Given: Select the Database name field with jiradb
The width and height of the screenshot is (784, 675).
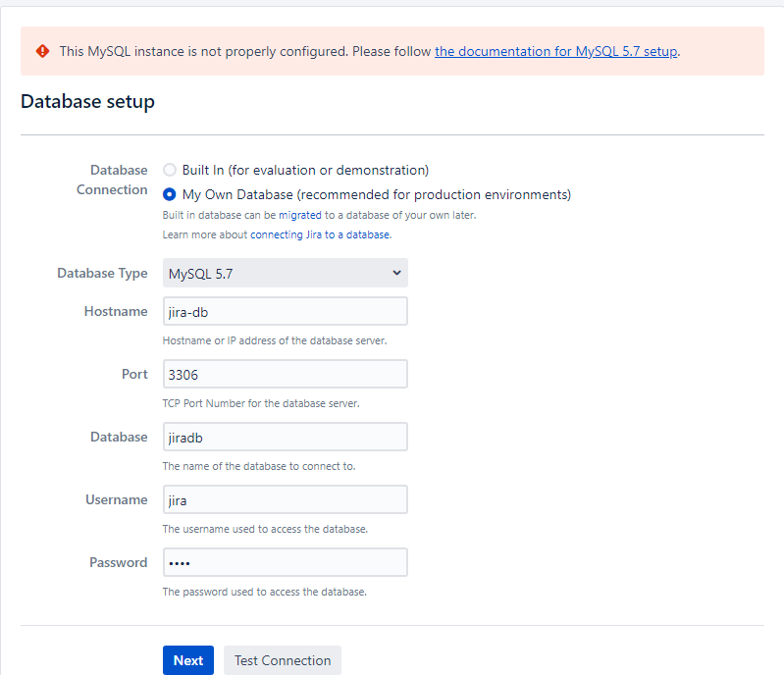Looking at the screenshot, I should click(x=285, y=437).
